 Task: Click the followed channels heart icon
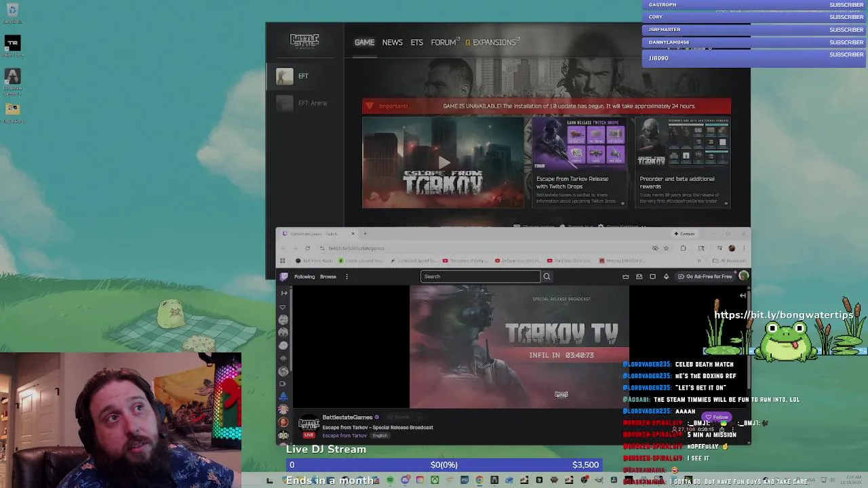283,307
